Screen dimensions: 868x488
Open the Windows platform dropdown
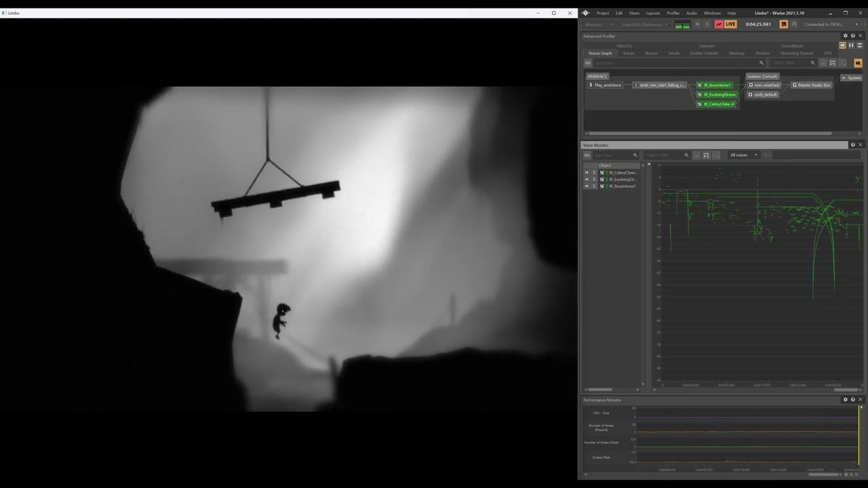[x=598, y=24]
